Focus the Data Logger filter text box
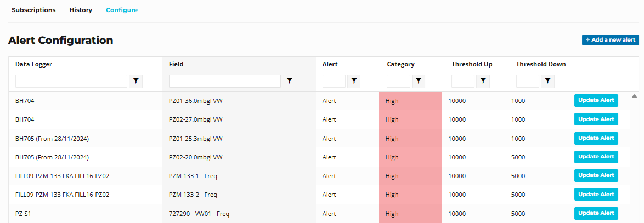Image resolution: width=644 pixels, height=223 pixels. point(71,81)
